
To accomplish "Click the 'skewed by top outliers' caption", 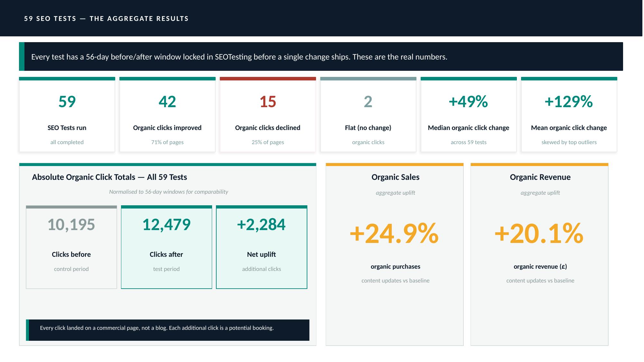I will [569, 142].
